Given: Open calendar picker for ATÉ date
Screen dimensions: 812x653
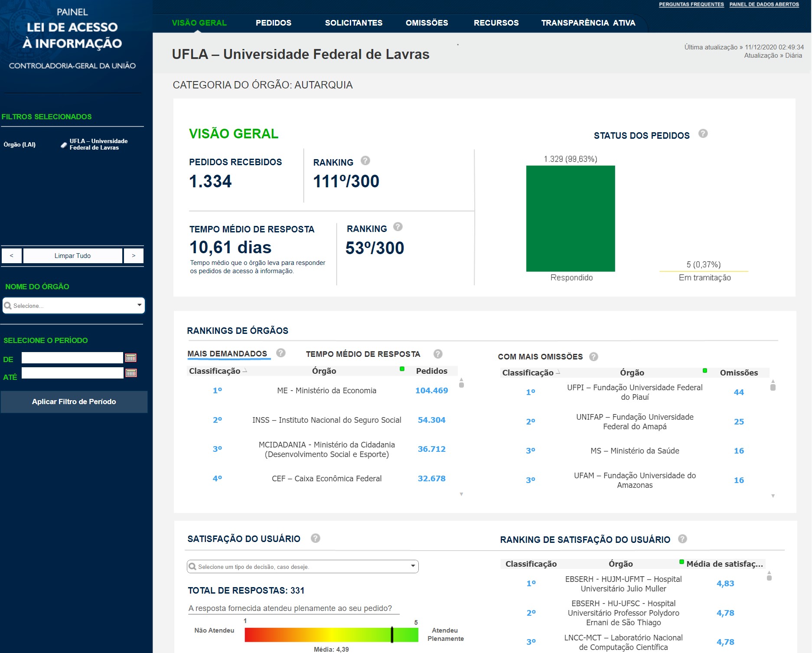Looking at the screenshot, I should click(x=130, y=373).
